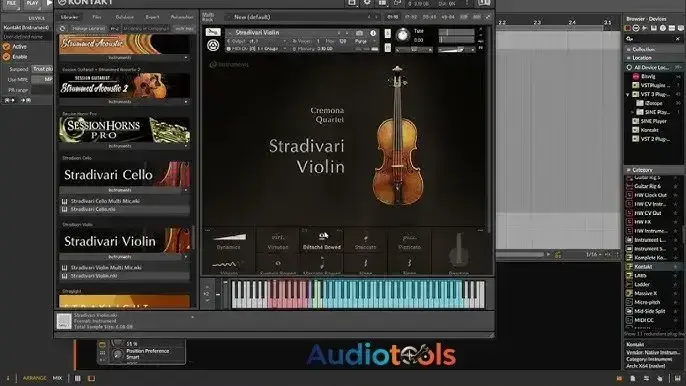Toggle the Enable checkbox
Screen dimensions: 686x386
point(6,57)
